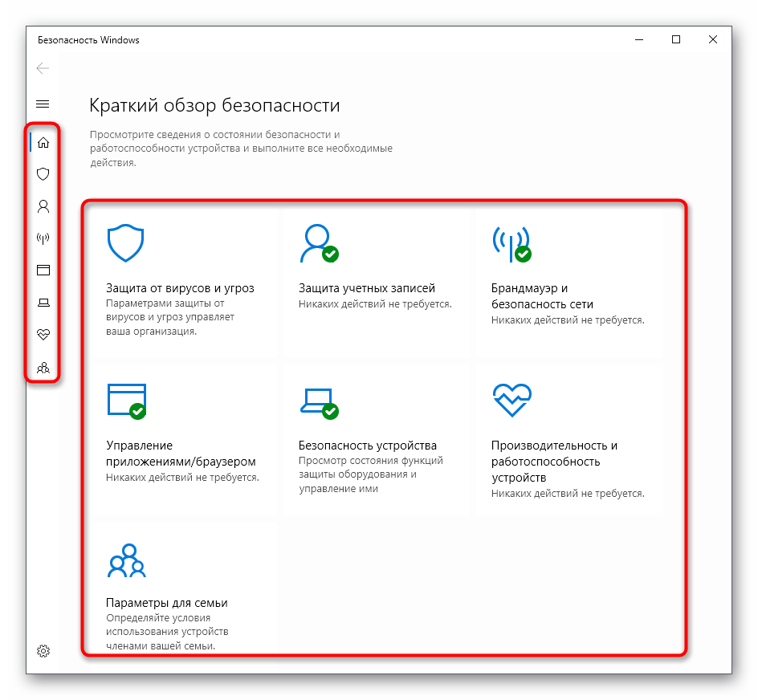Click 'Просмотр состояния функций защиты оборудования' text
Screen dimensions: 758x700
click(370, 467)
